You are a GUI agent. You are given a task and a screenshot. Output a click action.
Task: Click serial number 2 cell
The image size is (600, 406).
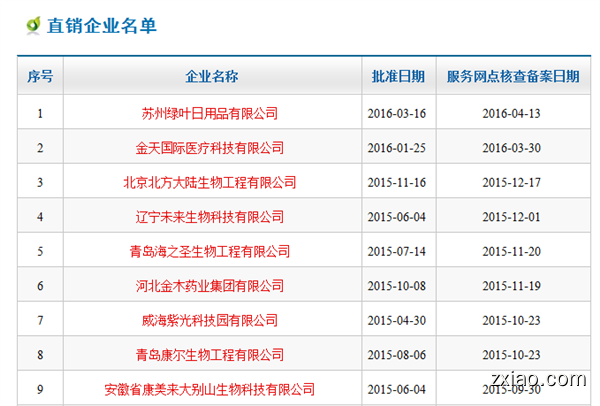click(40, 148)
